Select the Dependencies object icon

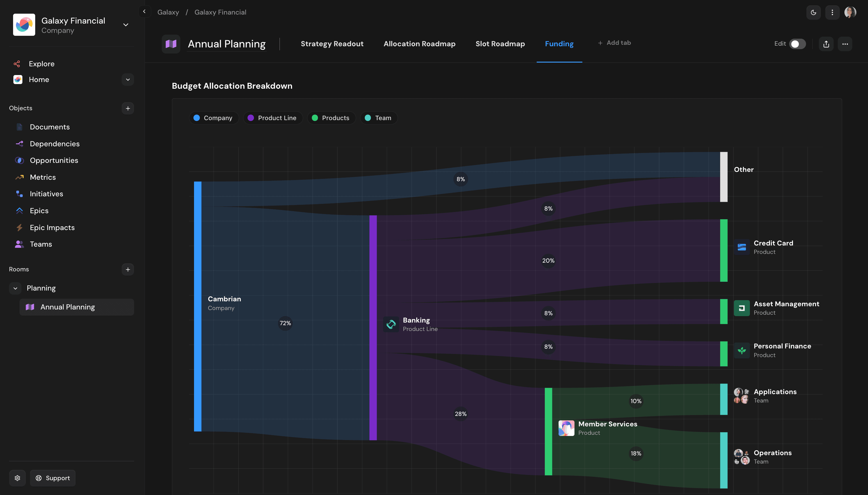point(19,143)
